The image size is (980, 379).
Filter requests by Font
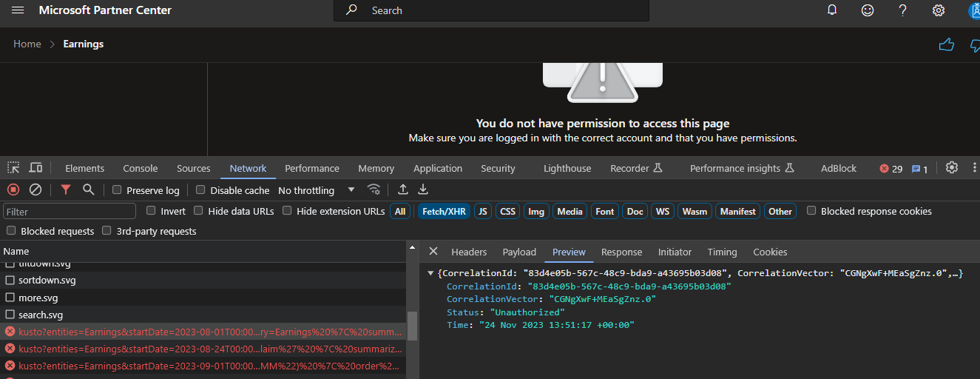click(x=605, y=212)
